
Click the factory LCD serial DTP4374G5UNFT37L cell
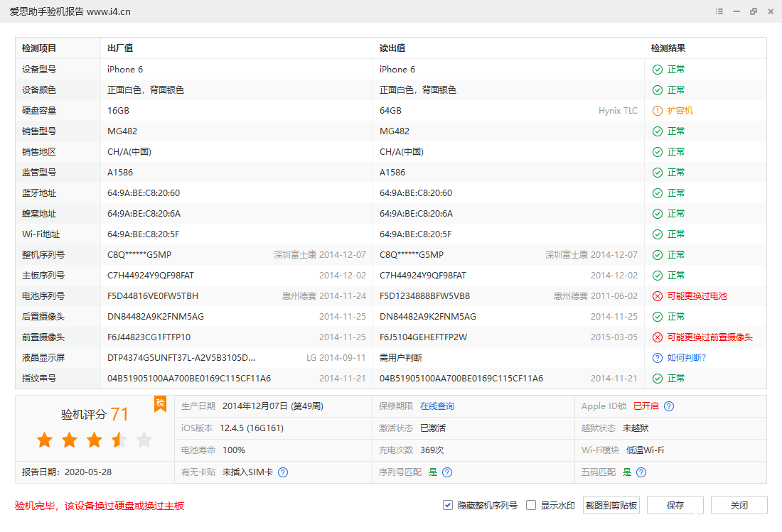pyautogui.click(x=181, y=358)
